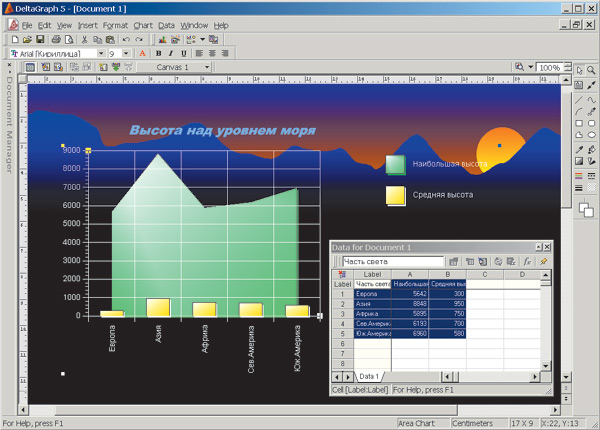Image resolution: width=600 pixels, height=430 pixels.
Task: Open the Canvas 1 dropdown
Action: (x=209, y=67)
